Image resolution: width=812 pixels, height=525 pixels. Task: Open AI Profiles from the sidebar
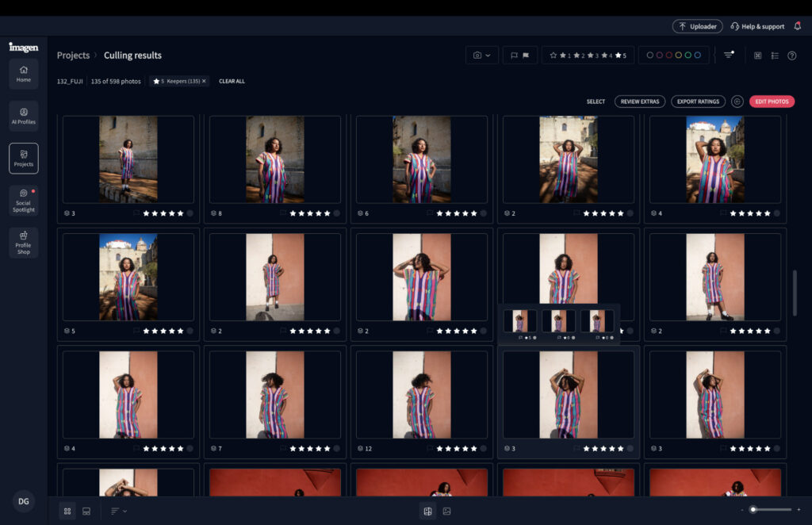24,116
